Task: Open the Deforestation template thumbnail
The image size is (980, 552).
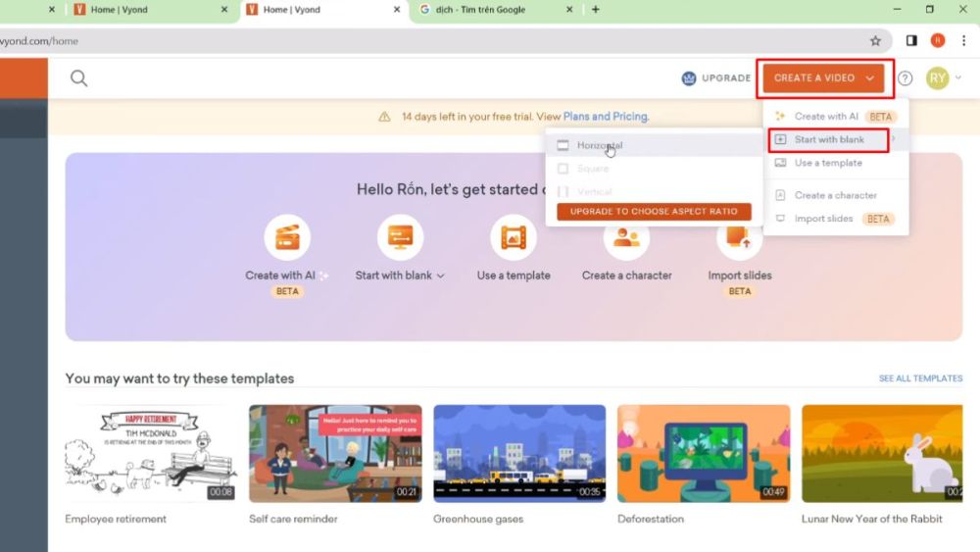Action: (x=704, y=453)
